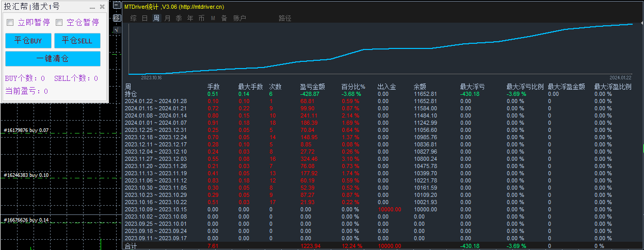
Task: Switch to the 月 monthly tab
Action: (167, 18)
